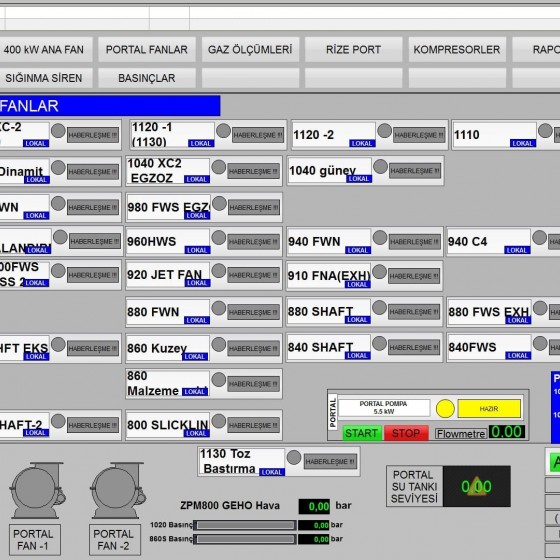
Task: Select the PORTAL POMPA 5.5 kW label
Action: [384, 408]
